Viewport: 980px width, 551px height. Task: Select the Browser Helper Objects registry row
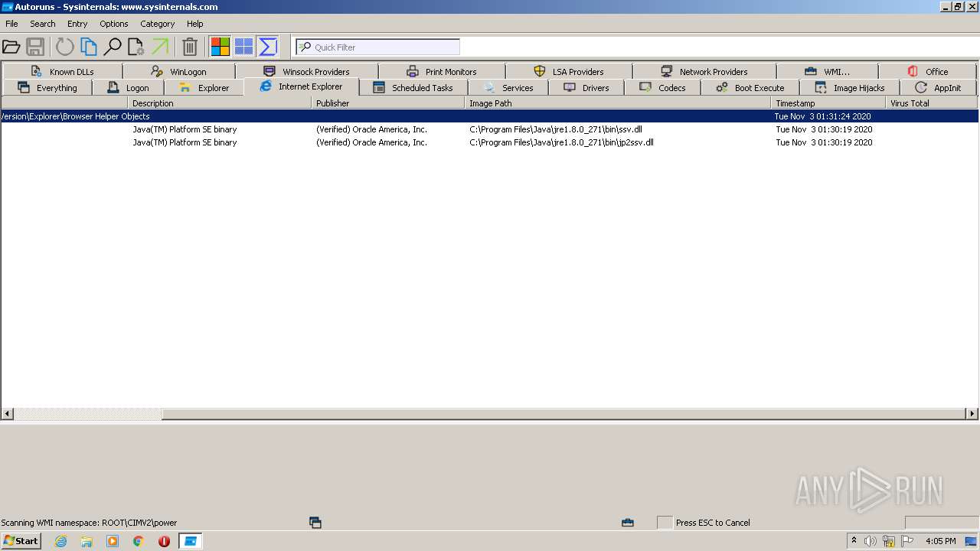489,116
